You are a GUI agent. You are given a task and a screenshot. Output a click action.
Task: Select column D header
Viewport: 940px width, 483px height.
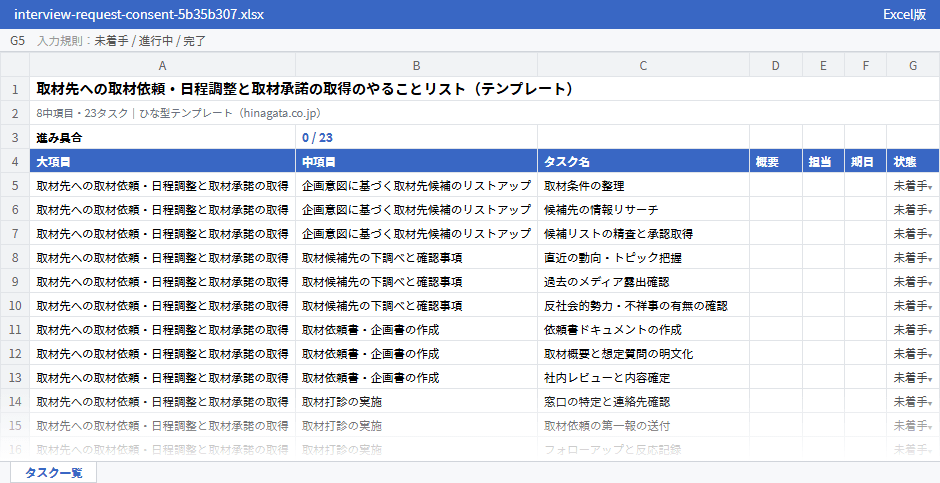[x=776, y=65]
